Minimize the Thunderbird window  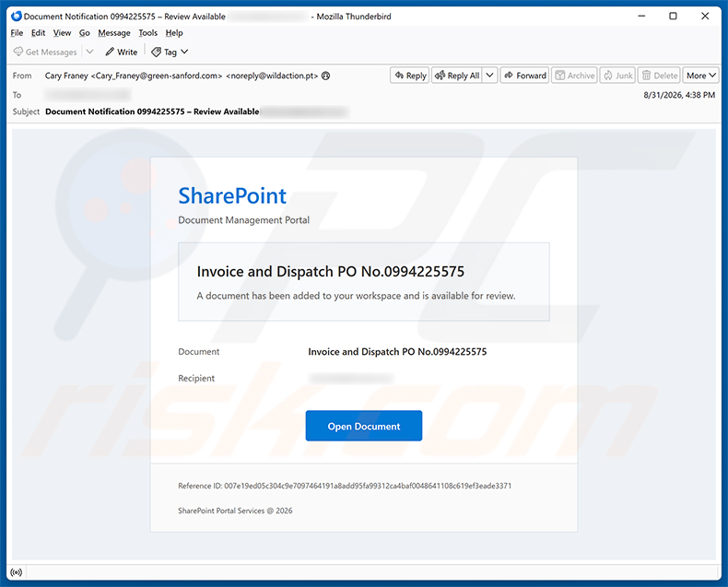tap(641, 17)
